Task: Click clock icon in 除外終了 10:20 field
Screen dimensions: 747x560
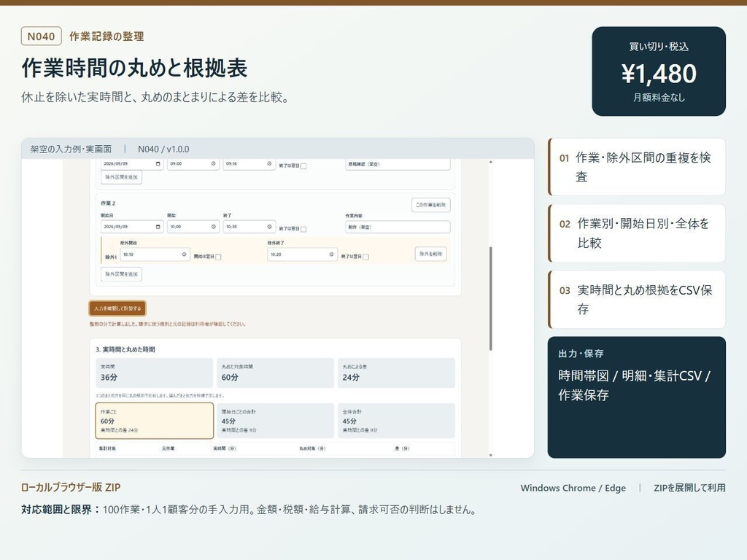Action: 331,254
